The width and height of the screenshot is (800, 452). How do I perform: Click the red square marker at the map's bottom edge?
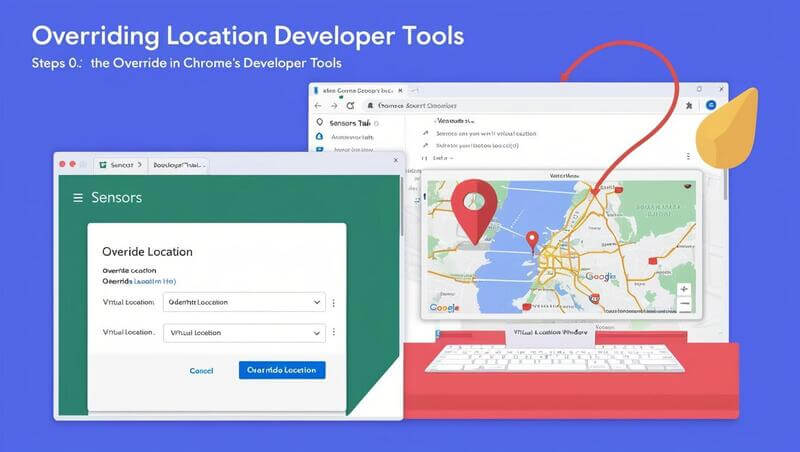[x=527, y=307]
